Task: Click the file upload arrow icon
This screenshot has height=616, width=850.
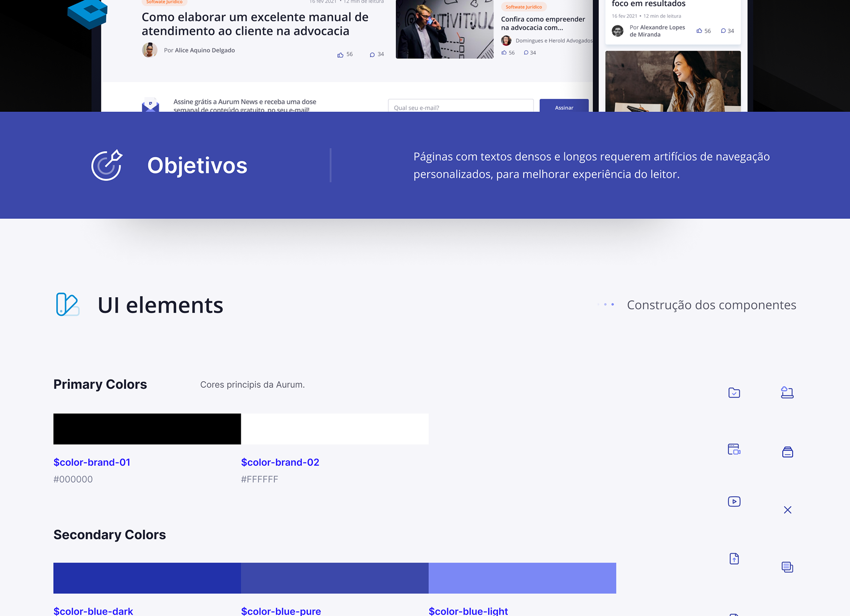Action: coord(734,559)
